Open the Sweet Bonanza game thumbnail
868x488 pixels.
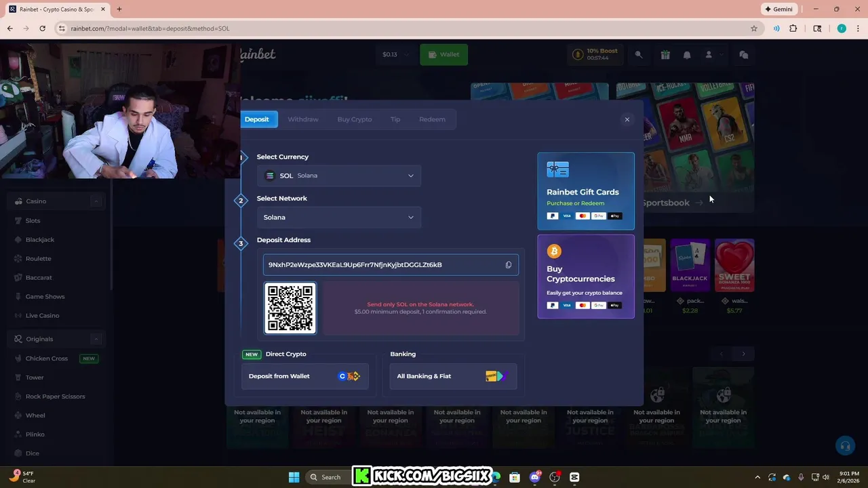pyautogui.click(x=734, y=265)
